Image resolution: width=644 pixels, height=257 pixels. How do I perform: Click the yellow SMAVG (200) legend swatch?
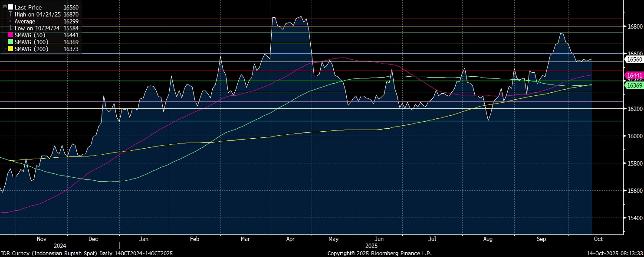coord(10,49)
